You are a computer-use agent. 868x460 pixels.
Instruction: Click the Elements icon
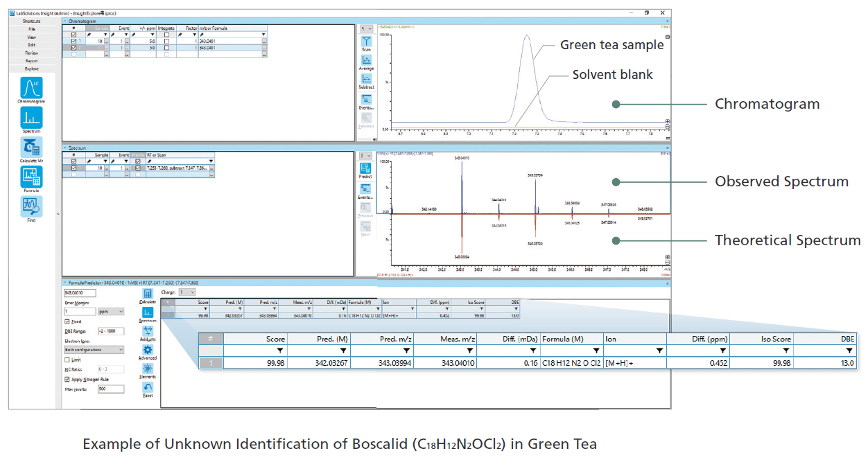tap(148, 369)
